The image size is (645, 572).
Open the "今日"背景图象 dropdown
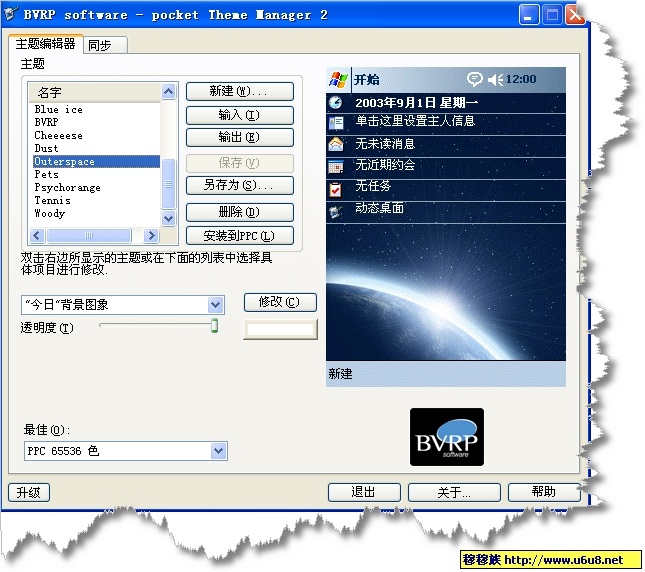(215, 304)
